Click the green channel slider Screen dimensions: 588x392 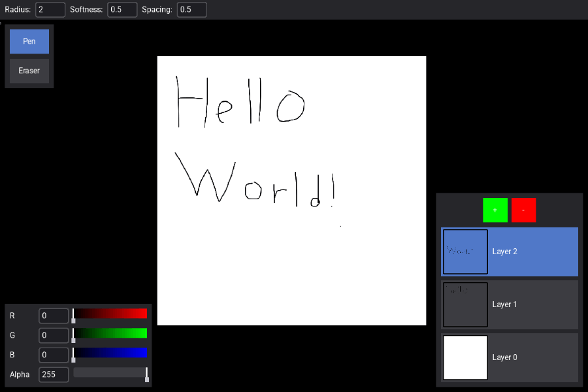tap(110, 333)
